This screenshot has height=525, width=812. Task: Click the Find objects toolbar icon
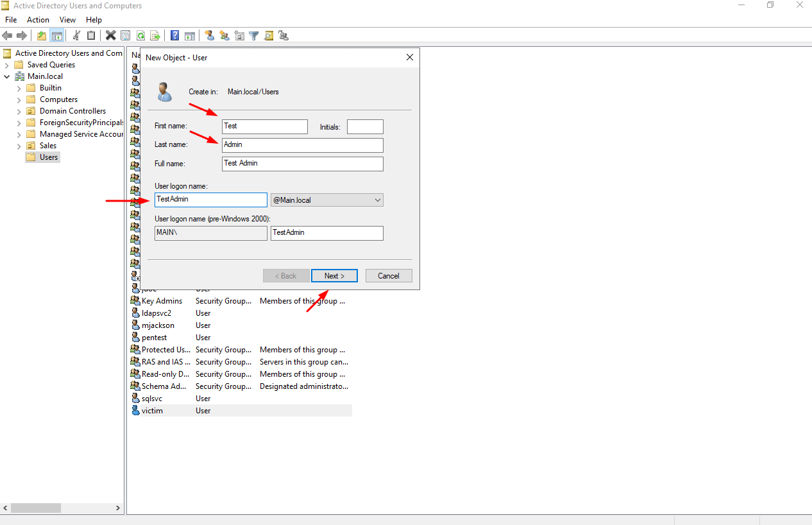pos(269,36)
